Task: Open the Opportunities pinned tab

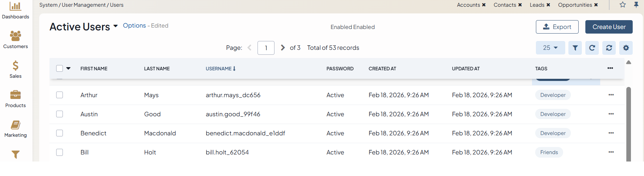Action: (x=575, y=5)
